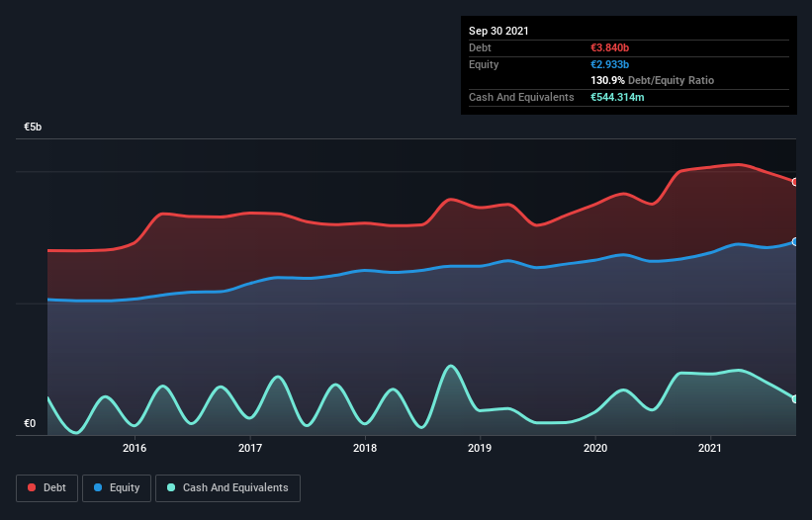Click the Cash And Equivalents tooltip label
Image resolution: width=812 pixels, height=520 pixels.
coord(521,97)
